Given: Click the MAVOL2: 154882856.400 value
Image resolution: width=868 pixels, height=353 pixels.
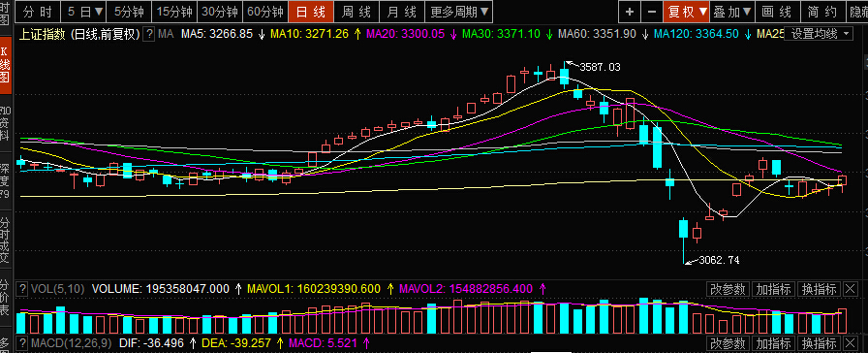Looking at the screenshot, I should click(466, 289).
